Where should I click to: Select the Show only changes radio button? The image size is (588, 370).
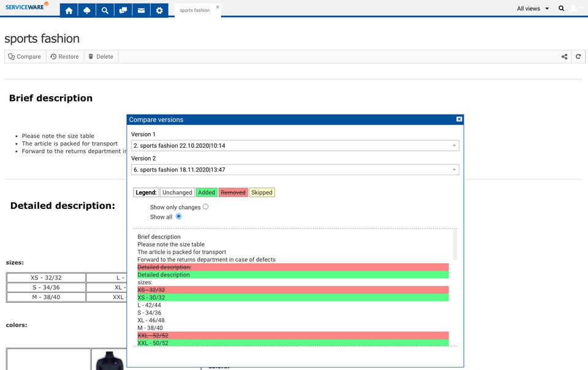tap(206, 206)
